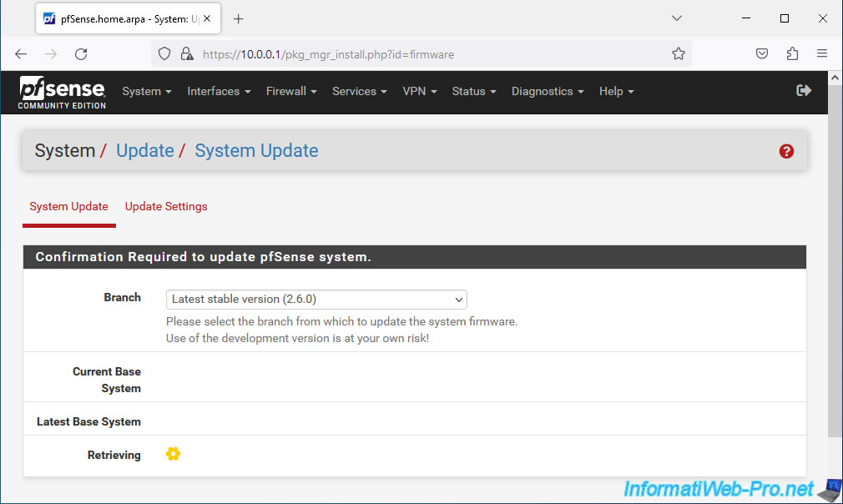The width and height of the screenshot is (843, 504).
Task: Click the 'Latest Base System' label
Action: (x=88, y=421)
